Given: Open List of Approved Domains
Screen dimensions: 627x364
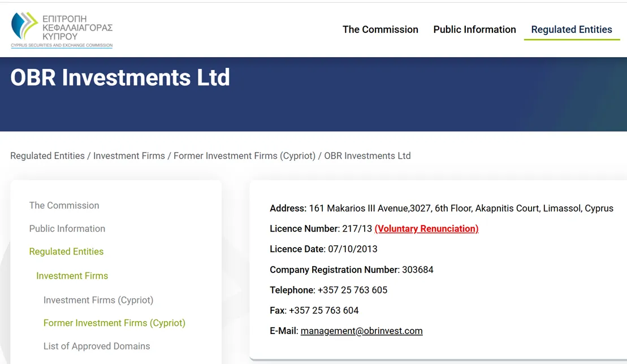Looking at the screenshot, I should tap(97, 346).
